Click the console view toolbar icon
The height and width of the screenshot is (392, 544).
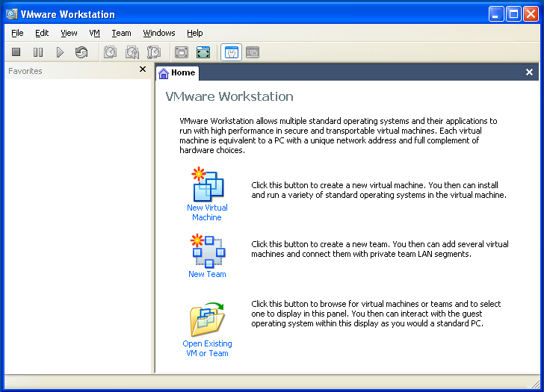click(x=253, y=52)
